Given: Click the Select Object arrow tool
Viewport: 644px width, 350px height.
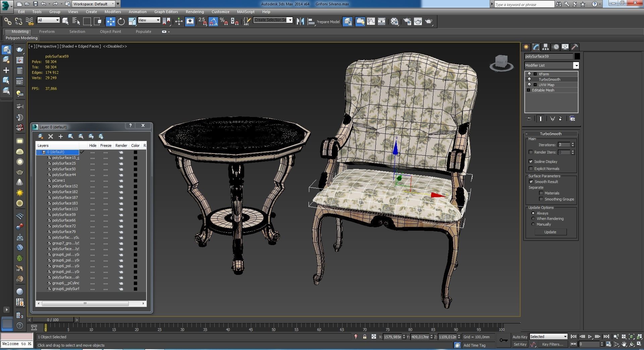Looking at the screenshot, I should [x=65, y=21].
